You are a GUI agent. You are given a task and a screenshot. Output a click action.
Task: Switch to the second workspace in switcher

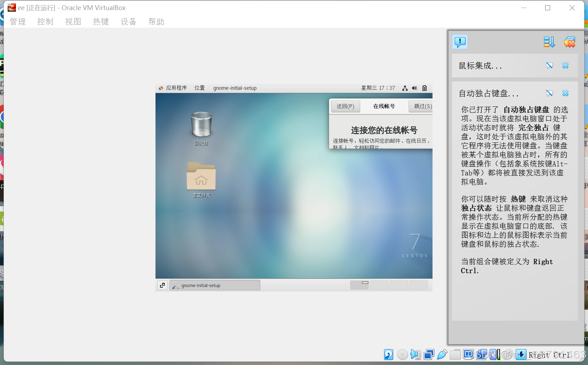(x=379, y=285)
